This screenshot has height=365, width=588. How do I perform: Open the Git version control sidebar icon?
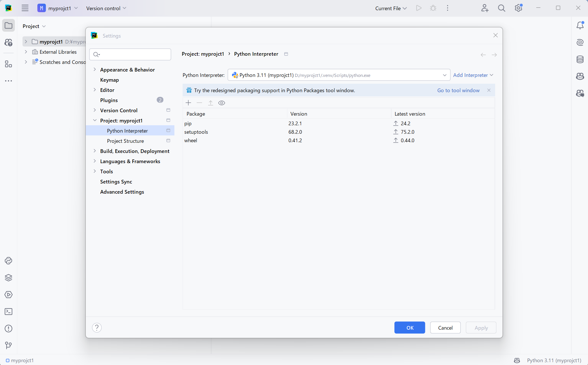[x=8, y=345]
